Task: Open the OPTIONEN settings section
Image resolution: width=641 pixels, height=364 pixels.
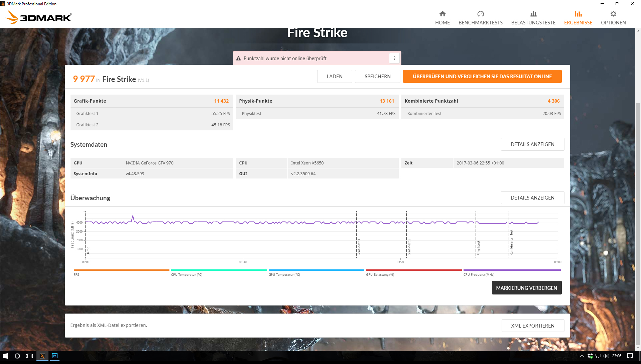Action: point(613,18)
